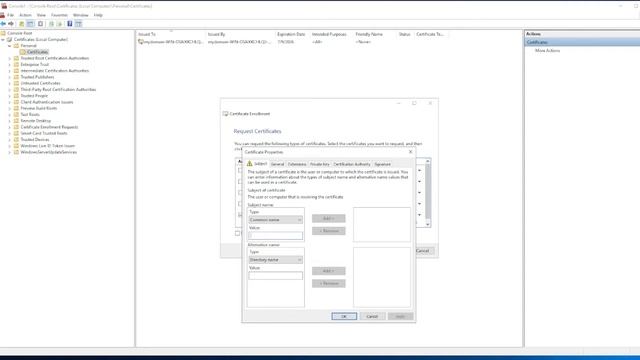Click More Actions in the Actions pane
640x360 pixels.
(x=547, y=51)
